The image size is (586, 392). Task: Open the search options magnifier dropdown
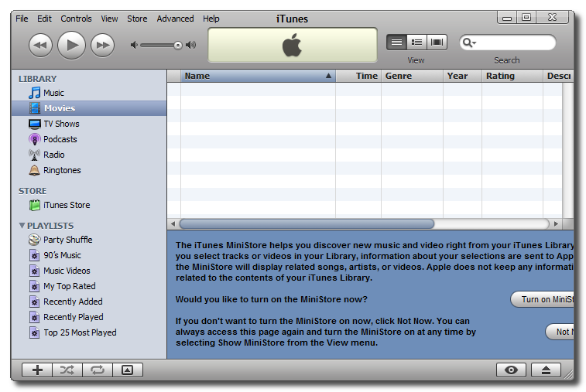469,43
